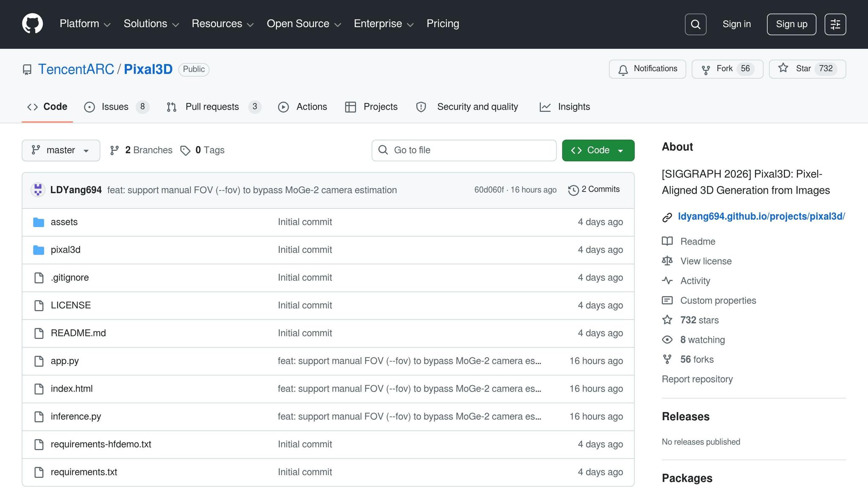868x488 pixels.
Task: Open the Pricing page
Action: [443, 24]
